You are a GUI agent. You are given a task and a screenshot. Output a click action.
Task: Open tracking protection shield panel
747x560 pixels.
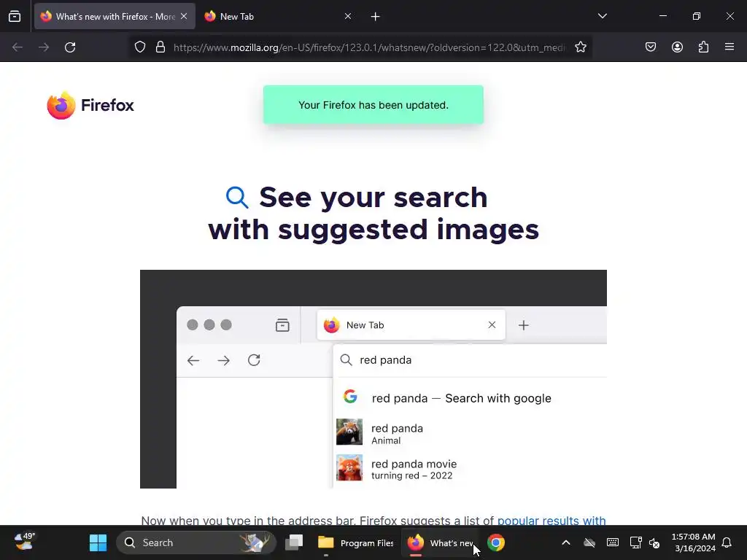(x=139, y=47)
